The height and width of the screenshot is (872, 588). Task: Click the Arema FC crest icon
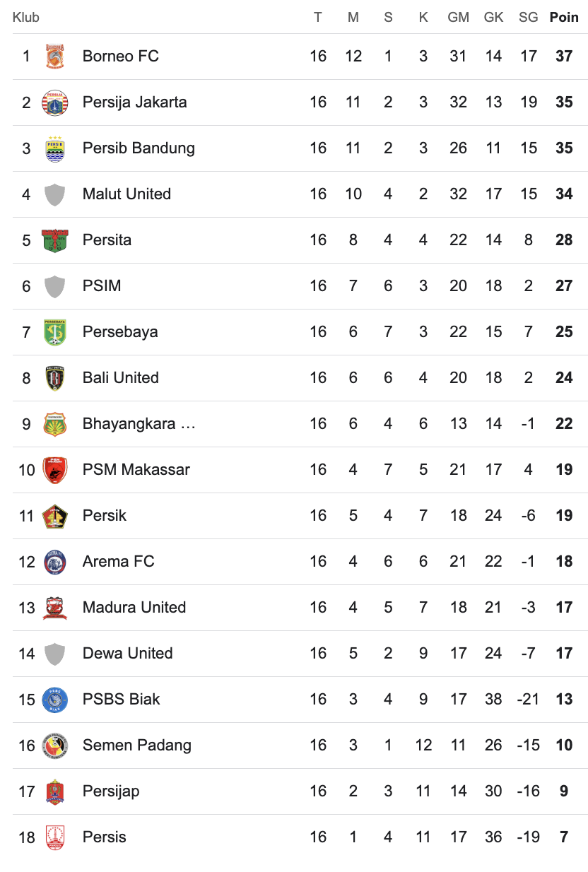(54, 562)
